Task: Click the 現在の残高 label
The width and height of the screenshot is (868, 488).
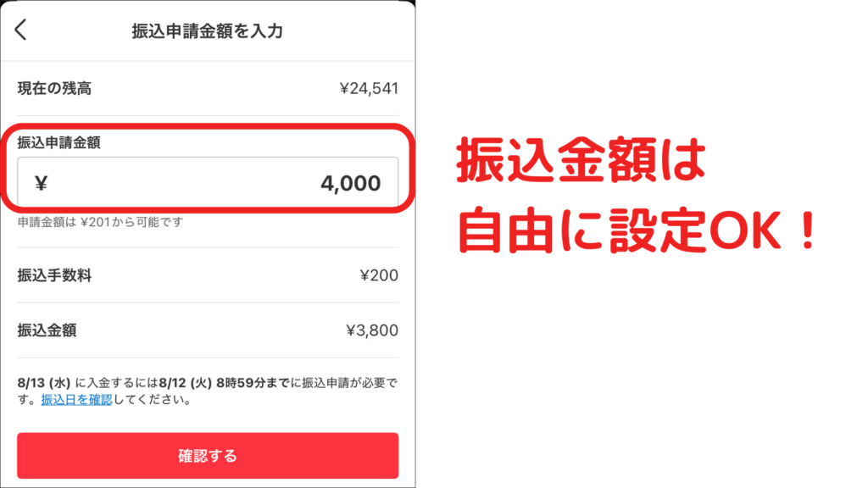Action: coord(54,88)
